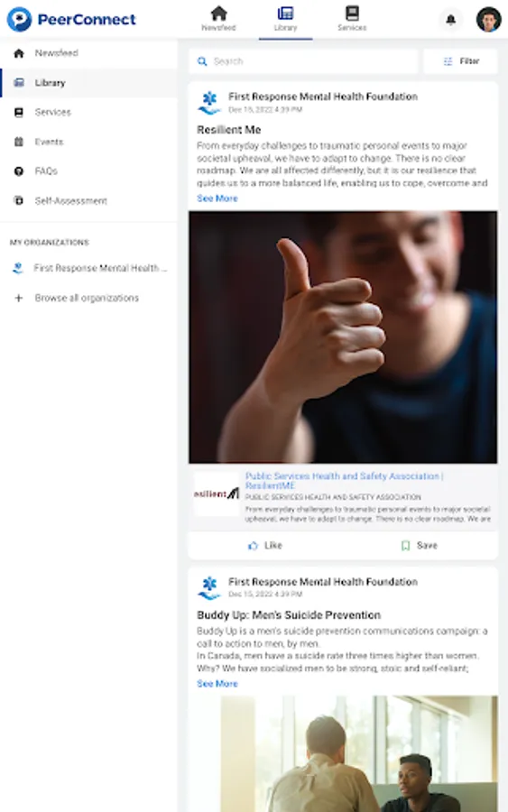The image size is (508, 812).
Task: Expand Resilient Me text with See More
Action: pos(217,198)
